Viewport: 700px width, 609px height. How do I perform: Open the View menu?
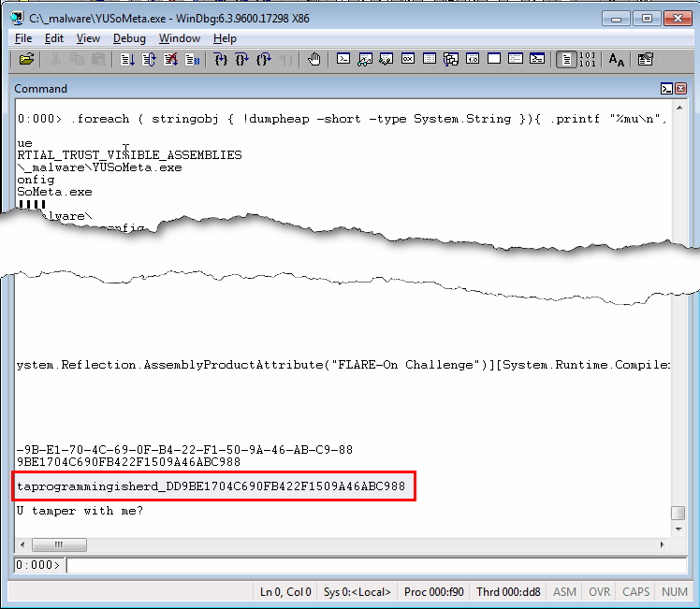(x=88, y=38)
